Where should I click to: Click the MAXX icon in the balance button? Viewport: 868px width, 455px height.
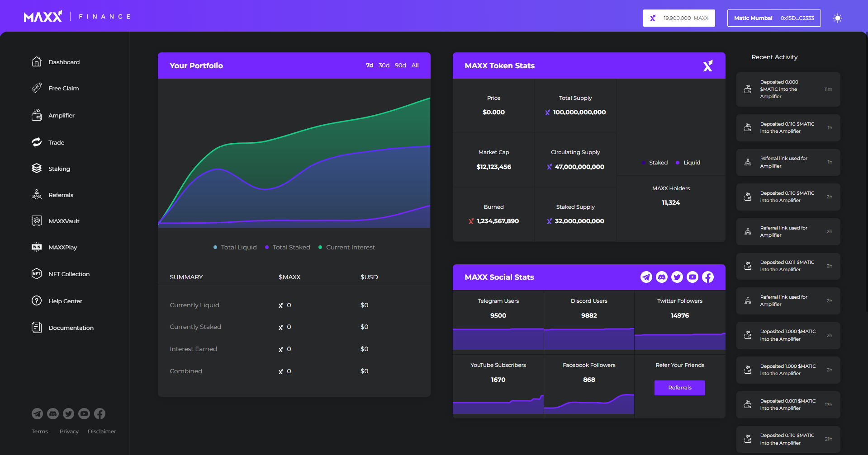(653, 18)
